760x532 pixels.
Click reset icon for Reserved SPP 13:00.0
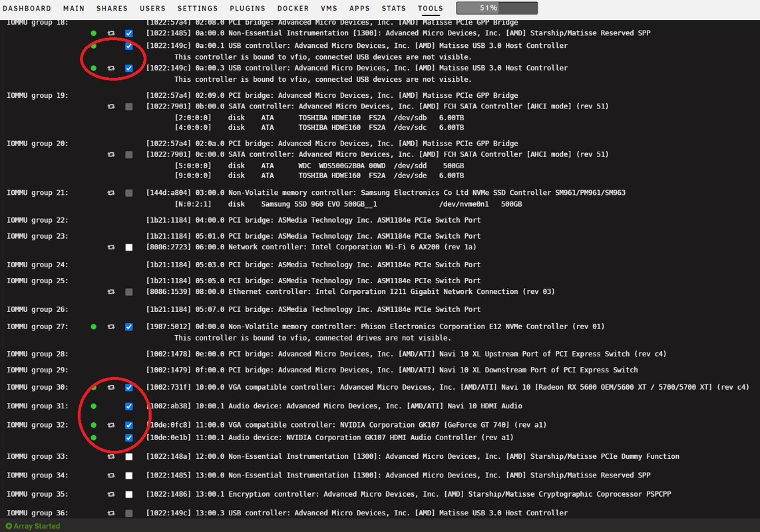click(111, 475)
